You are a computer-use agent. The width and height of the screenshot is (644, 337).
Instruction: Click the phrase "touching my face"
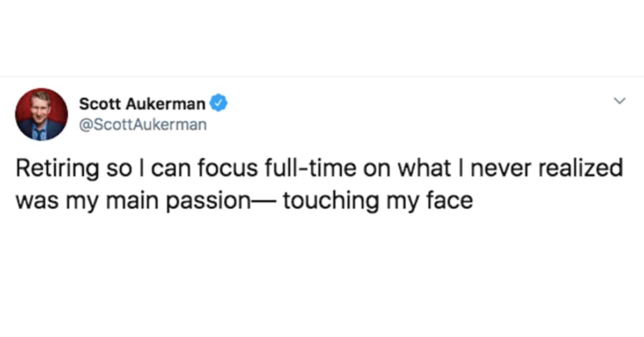tap(378, 201)
